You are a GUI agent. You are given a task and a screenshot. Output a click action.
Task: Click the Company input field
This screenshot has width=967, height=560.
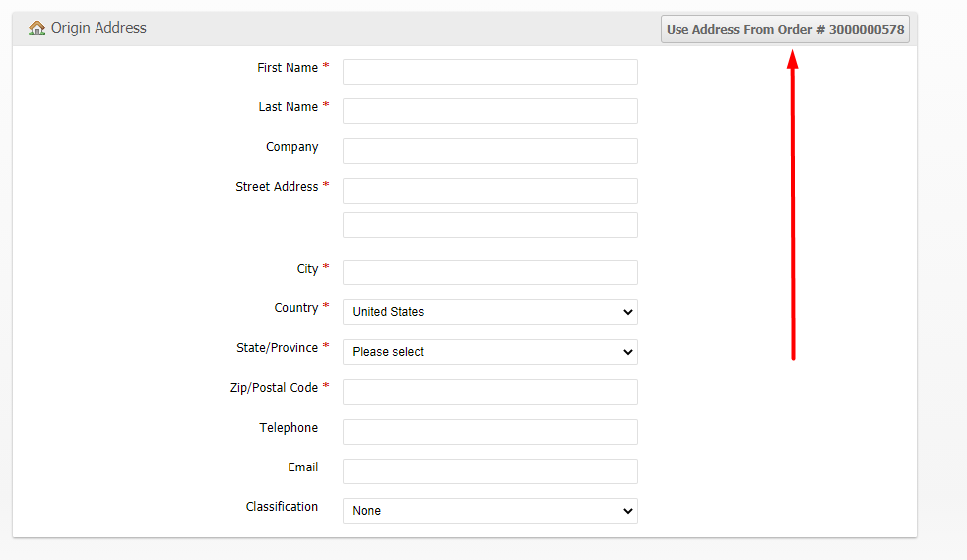(490, 151)
